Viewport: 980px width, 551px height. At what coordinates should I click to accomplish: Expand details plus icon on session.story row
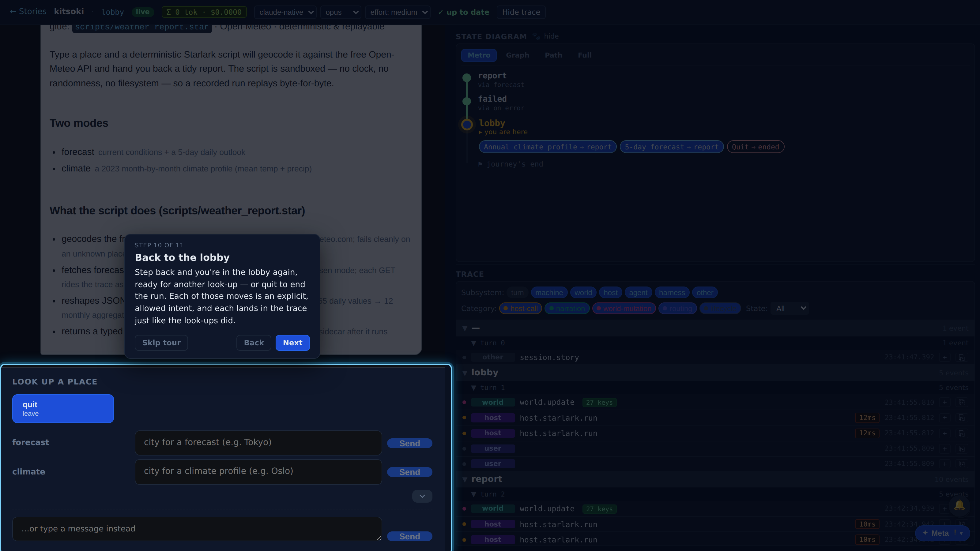click(x=944, y=358)
